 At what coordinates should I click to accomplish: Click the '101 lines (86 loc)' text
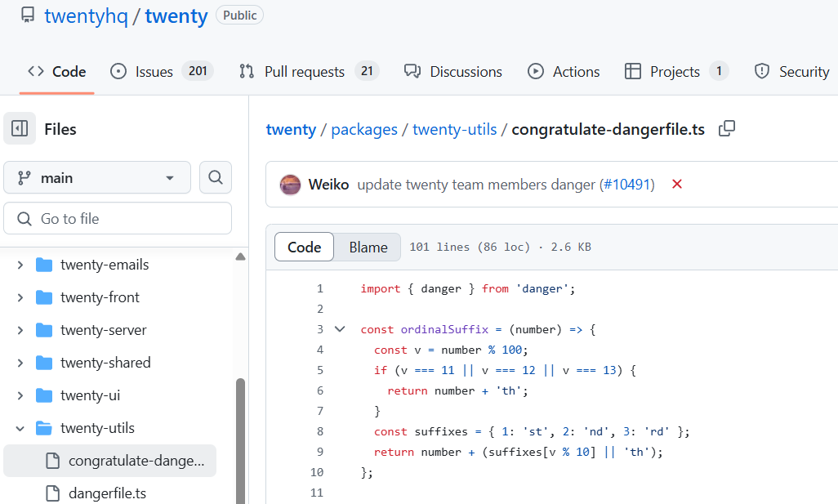tap(470, 247)
